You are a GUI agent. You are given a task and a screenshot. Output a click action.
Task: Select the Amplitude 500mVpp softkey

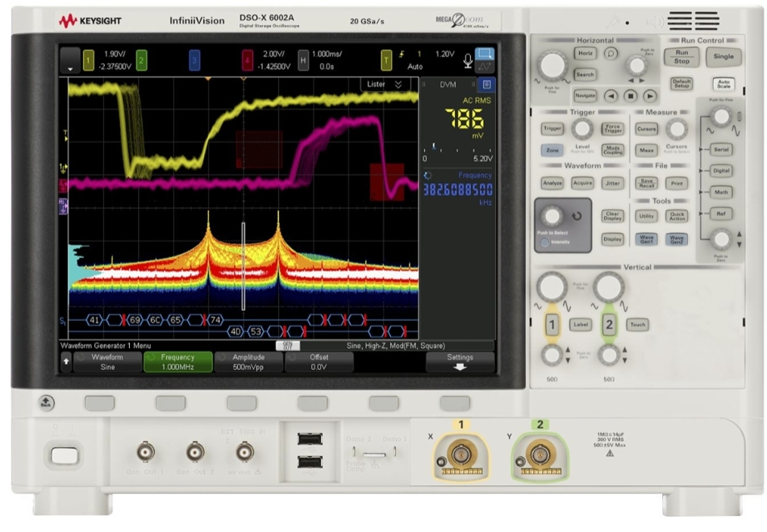(248, 362)
